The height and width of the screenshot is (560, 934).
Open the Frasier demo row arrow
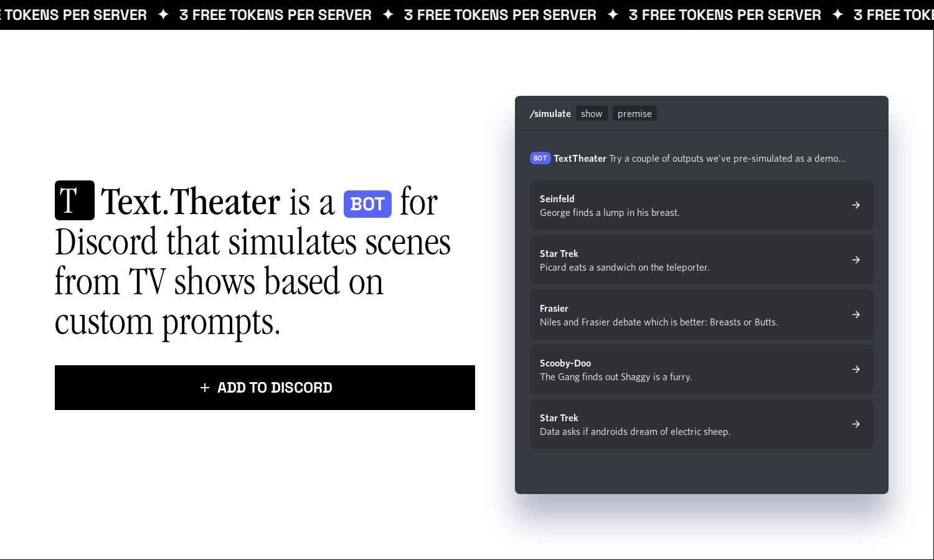[x=856, y=315]
